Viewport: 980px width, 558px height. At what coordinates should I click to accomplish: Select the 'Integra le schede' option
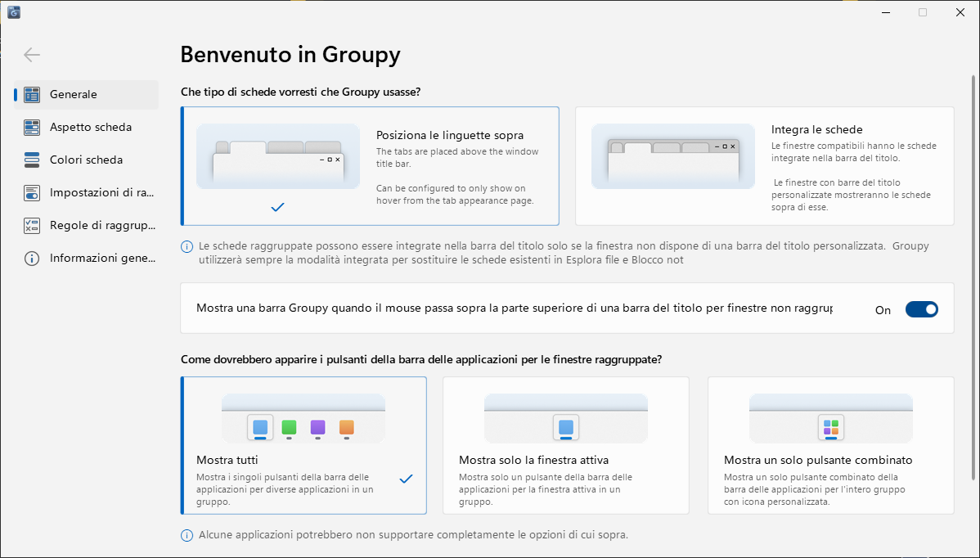click(764, 166)
